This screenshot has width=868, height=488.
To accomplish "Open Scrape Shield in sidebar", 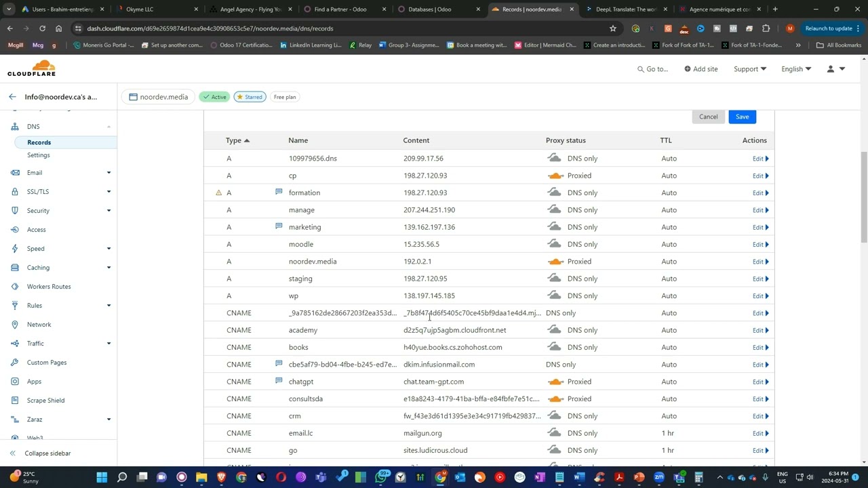I will [45, 401].
